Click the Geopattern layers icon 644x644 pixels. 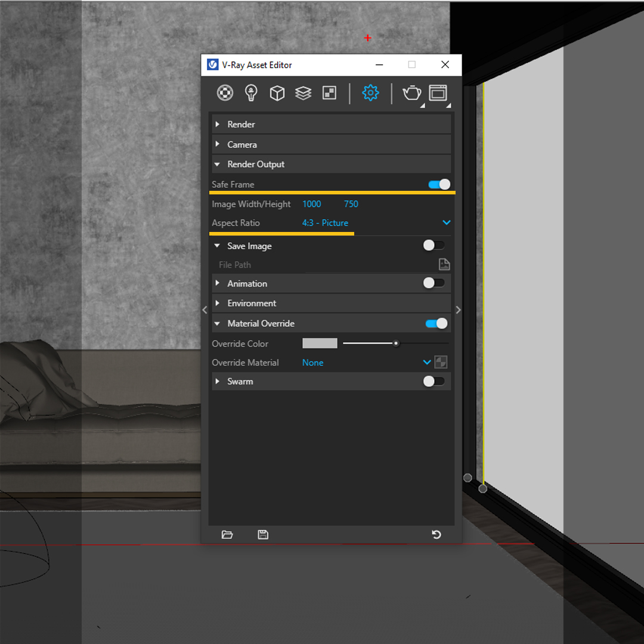point(303,93)
